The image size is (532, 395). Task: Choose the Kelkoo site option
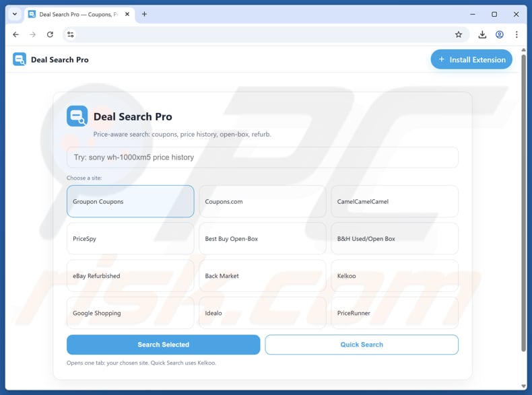[395, 276]
